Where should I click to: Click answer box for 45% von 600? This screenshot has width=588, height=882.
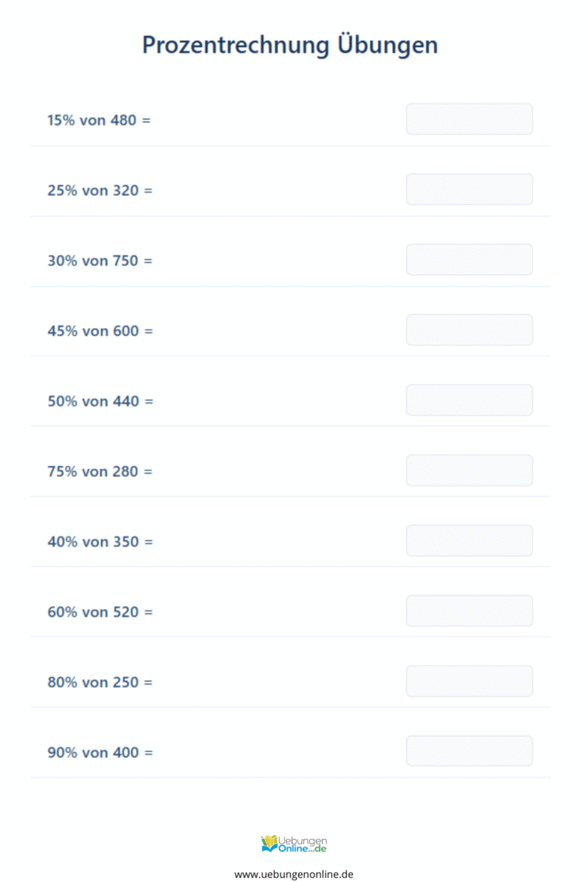click(x=469, y=330)
